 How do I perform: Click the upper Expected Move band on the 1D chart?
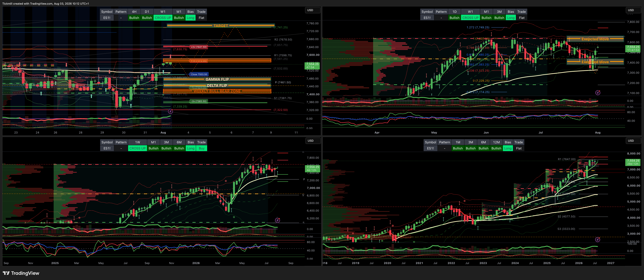[595, 39]
